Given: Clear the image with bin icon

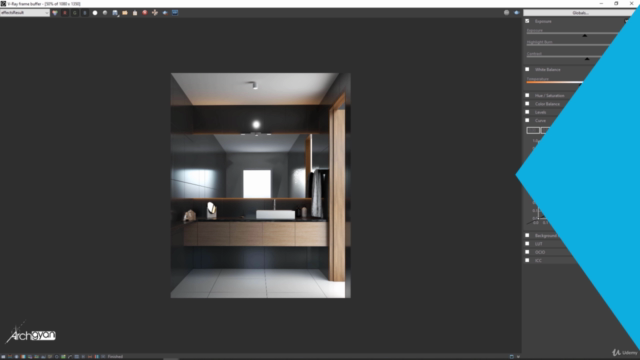Looking at the screenshot, I should 135,13.
